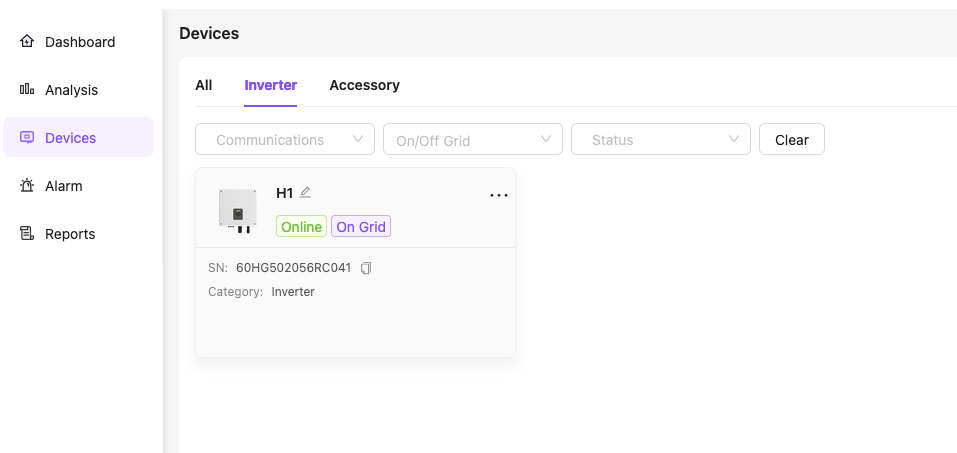Viewport: 957px width, 453px height.
Task: Switch to the Accessory tab
Action: tap(364, 85)
